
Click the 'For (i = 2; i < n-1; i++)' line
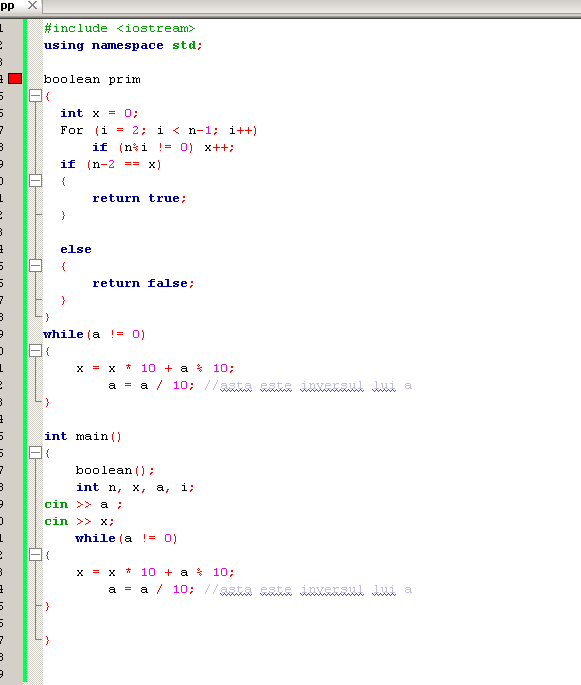click(x=159, y=130)
